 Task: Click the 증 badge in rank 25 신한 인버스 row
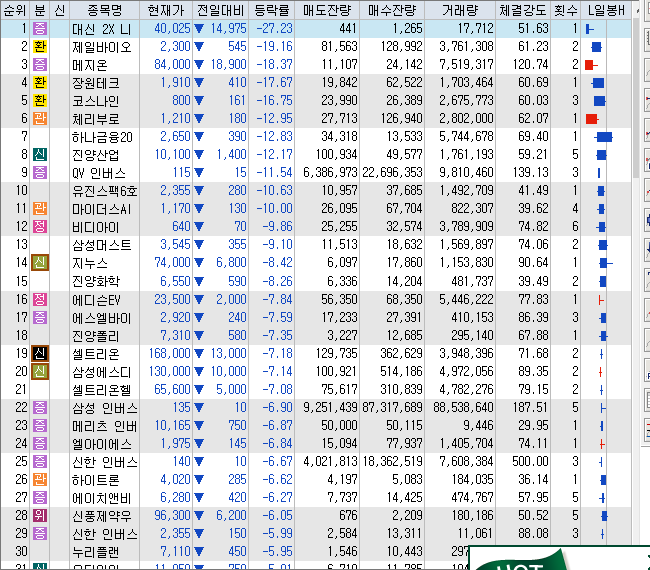tap(40, 462)
